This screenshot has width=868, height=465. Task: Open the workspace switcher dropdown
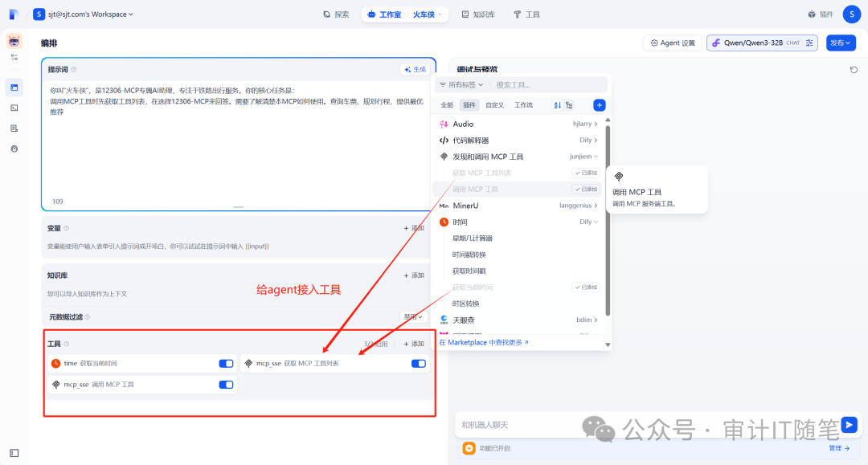[83, 14]
